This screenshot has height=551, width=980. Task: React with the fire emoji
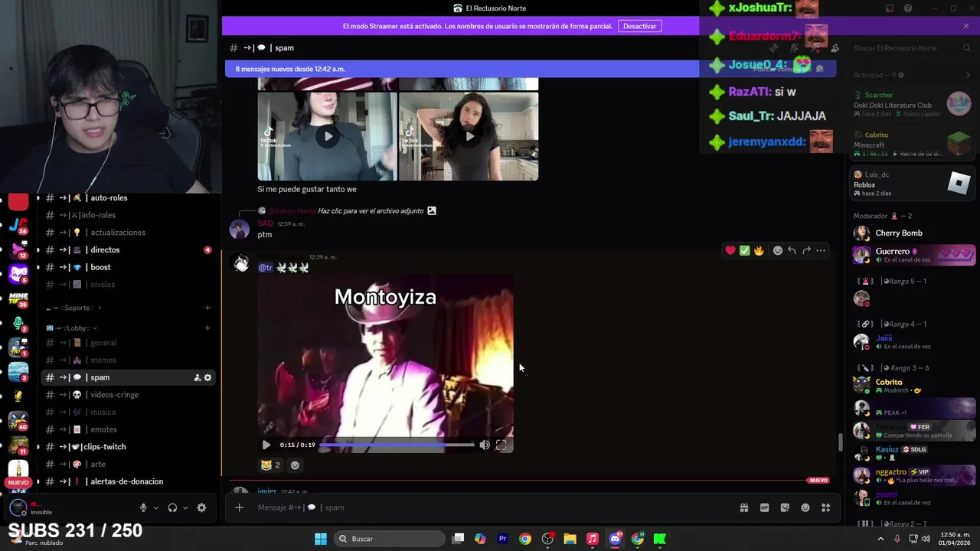(x=759, y=250)
